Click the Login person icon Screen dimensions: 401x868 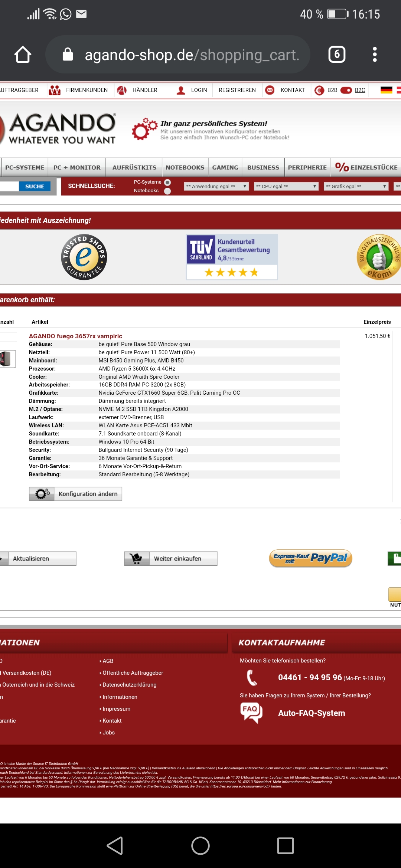(181, 90)
